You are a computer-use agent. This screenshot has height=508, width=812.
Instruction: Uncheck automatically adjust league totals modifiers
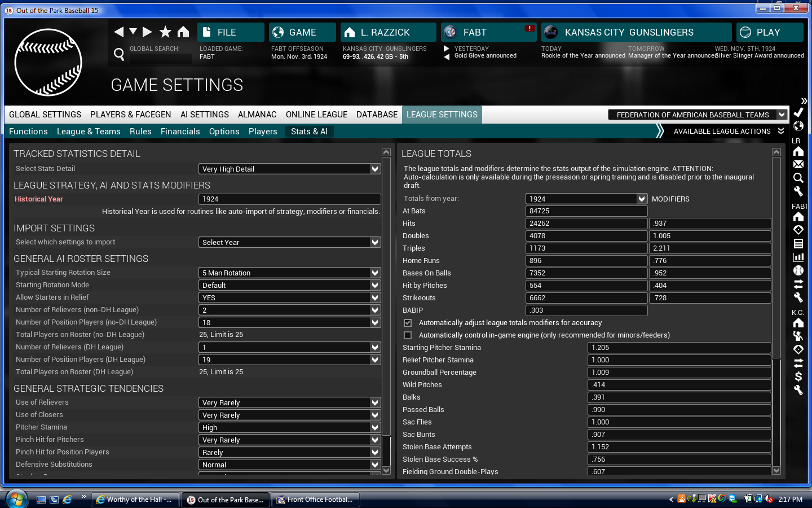(x=408, y=323)
